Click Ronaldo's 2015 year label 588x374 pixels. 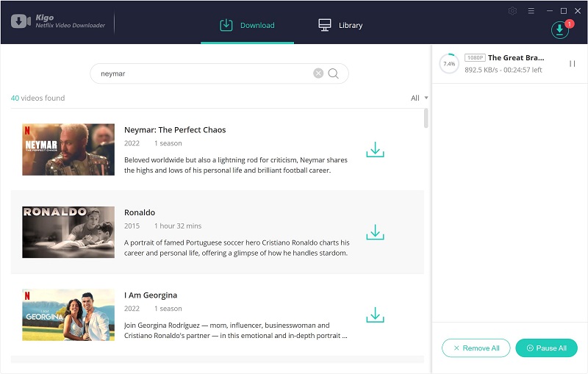click(132, 226)
